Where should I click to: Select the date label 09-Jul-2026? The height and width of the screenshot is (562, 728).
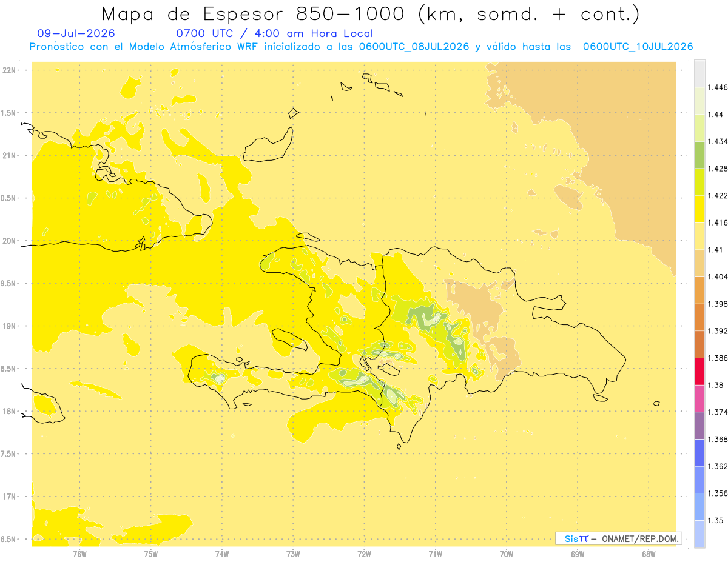pos(76,33)
